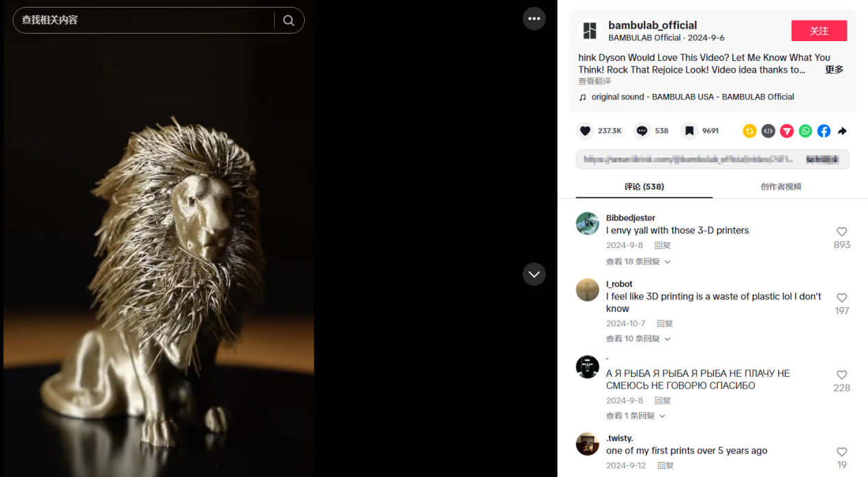This screenshot has height=477, width=868.
Task: Like Bibbedjester's comment
Action: 842,232
